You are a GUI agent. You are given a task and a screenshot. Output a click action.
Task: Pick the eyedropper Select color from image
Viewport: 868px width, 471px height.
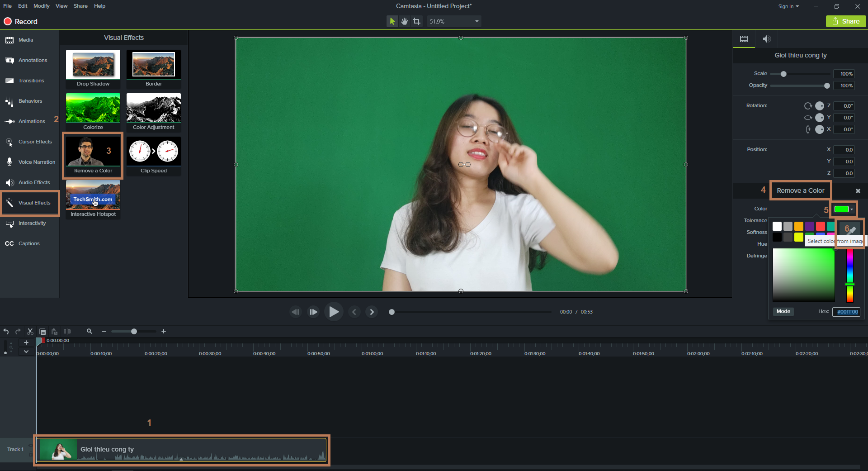coord(849,229)
